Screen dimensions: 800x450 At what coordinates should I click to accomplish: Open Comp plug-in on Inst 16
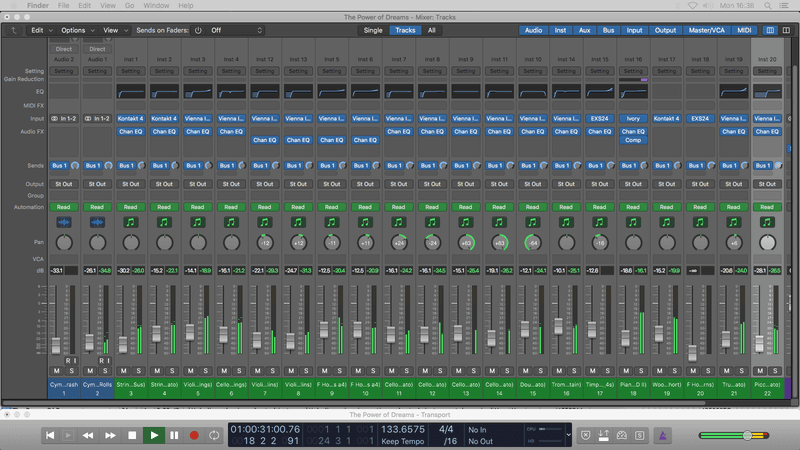[x=633, y=140]
